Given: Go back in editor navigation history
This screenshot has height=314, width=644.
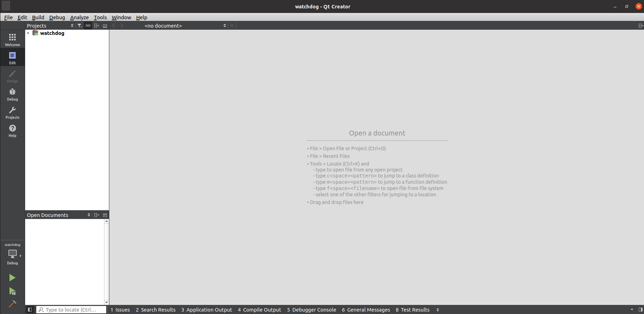Looking at the screenshot, I should pos(114,25).
